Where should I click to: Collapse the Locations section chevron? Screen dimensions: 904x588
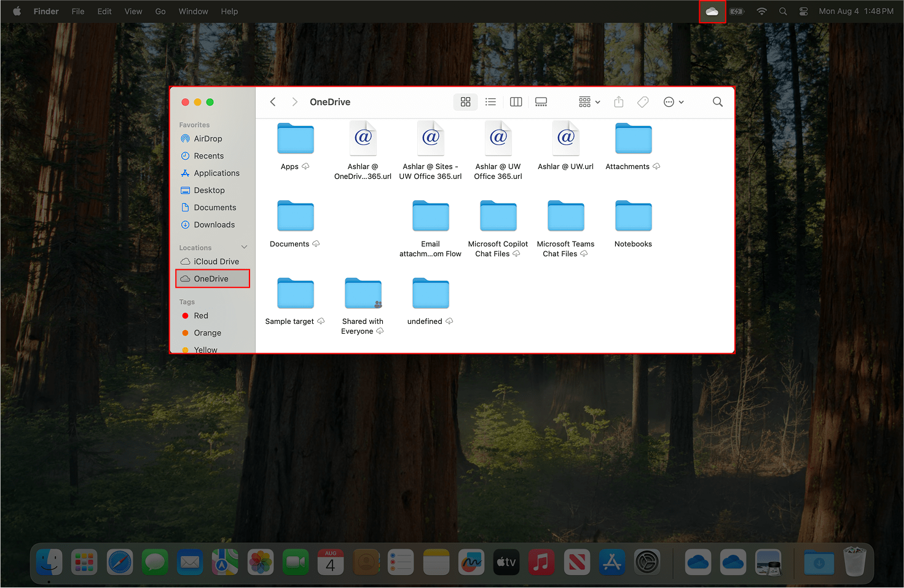pyautogui.click(x=245, y=247)
